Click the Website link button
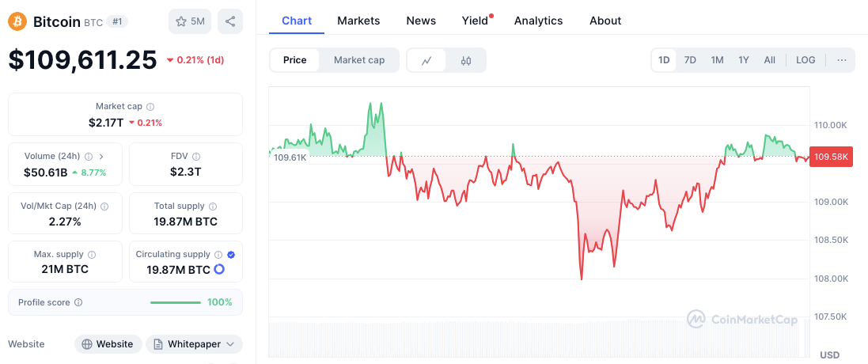Image resolution: width=868 pixels, height=364 pixels. (x=108, y=344)
